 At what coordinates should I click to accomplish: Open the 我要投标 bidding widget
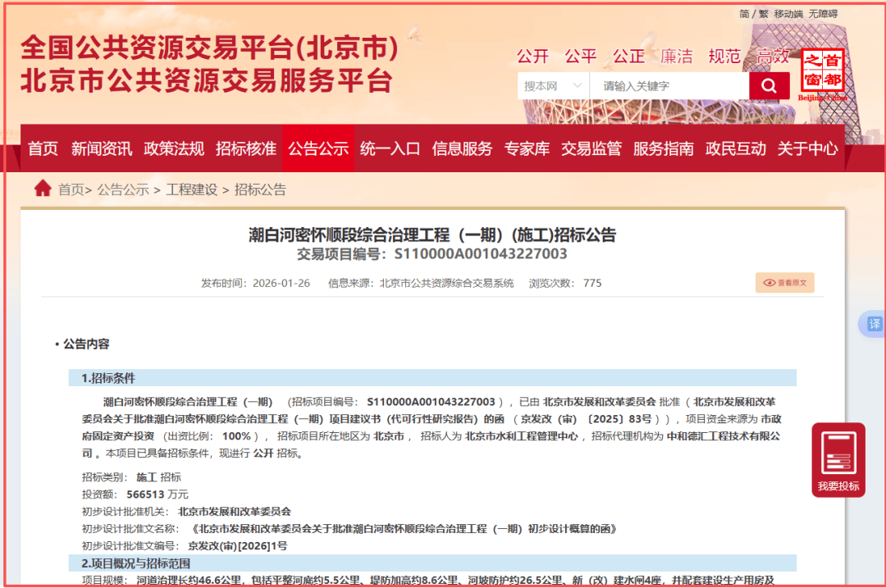pos(838,459)
